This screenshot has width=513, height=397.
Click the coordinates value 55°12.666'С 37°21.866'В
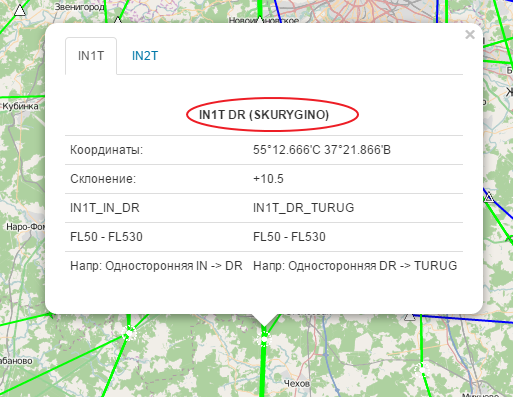click(322, 150)
